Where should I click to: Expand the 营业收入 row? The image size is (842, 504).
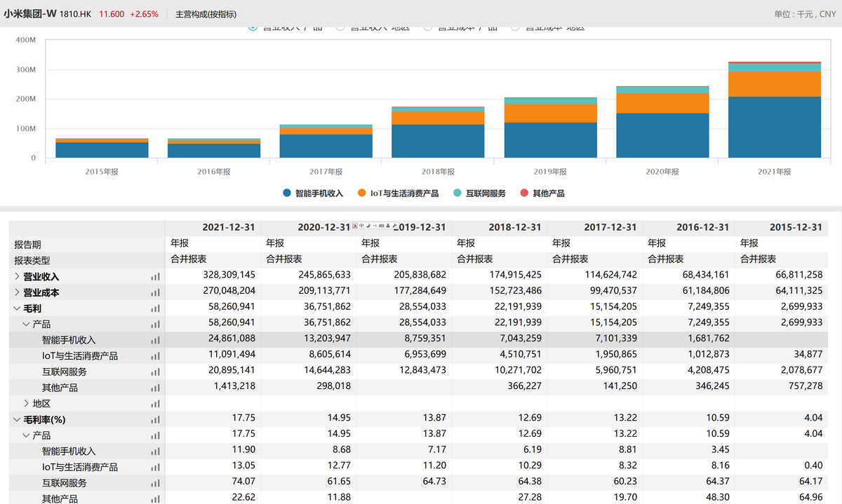pyautogui.click(x=18, y=277)
